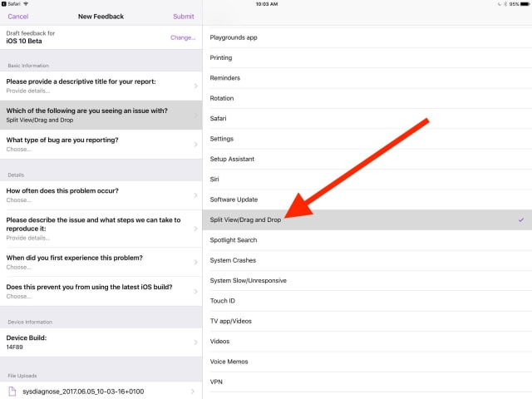
Task: Select Printing as the issue area
Action: click(367, 58)
